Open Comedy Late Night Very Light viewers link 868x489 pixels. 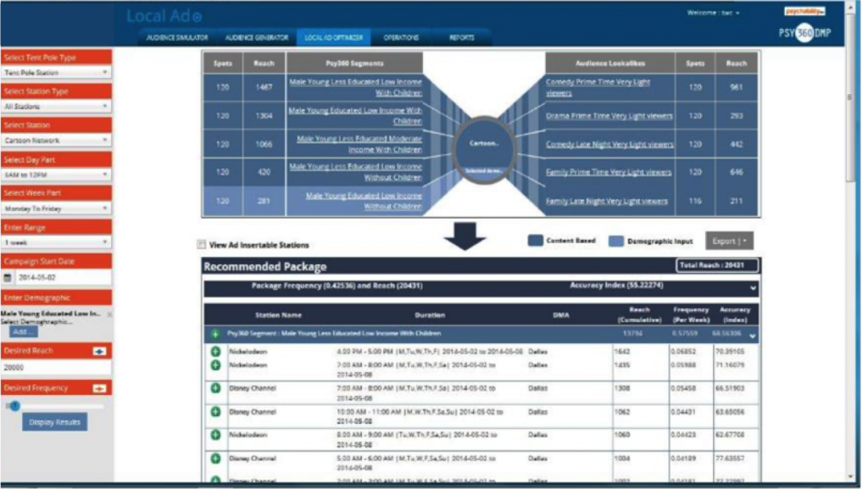coord(609,144)
